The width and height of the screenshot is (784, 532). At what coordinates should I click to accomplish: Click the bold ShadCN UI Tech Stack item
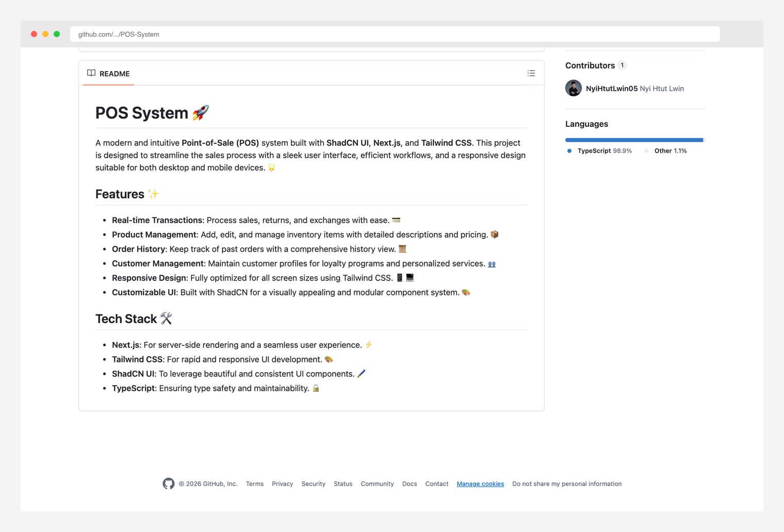pos(133,374)
